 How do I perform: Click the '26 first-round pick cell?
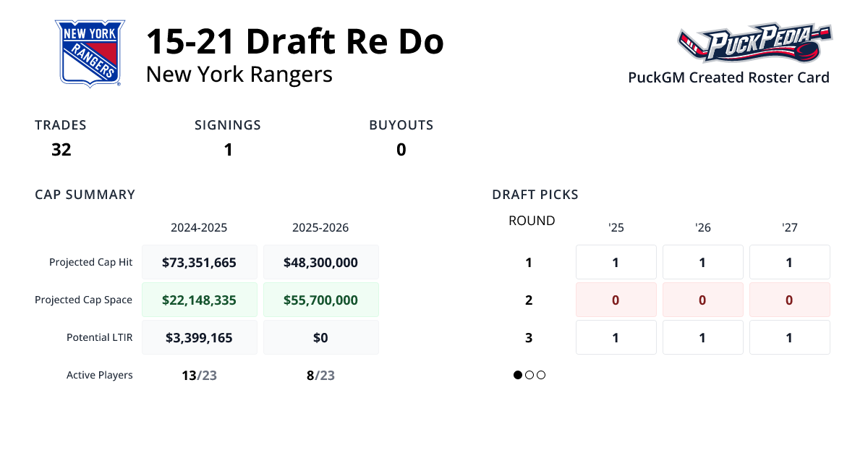(702, 261)
